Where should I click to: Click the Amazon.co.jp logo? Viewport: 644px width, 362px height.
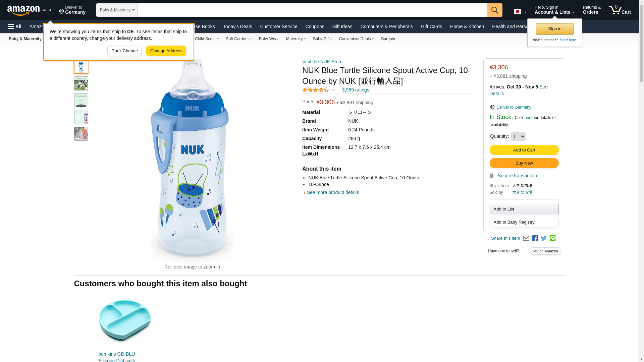pyautogui.click(x=29, y=10)
